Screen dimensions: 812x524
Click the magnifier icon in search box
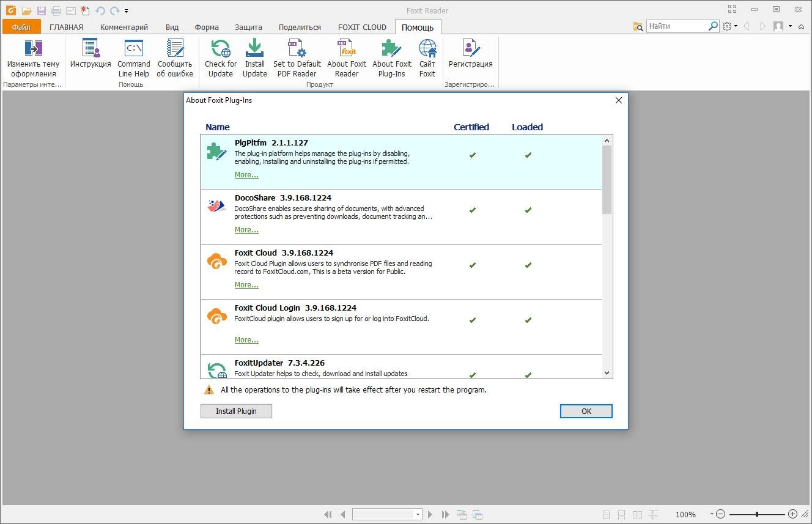click(713, 26)
